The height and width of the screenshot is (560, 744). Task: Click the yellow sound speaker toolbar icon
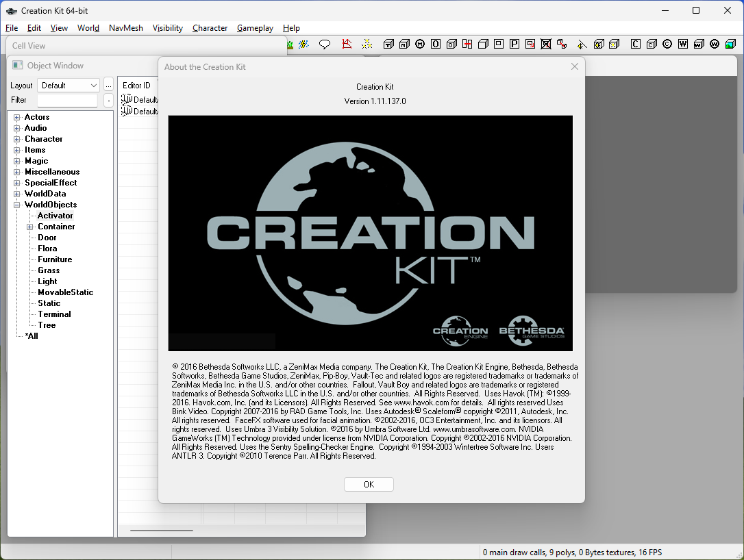(582, 44)
